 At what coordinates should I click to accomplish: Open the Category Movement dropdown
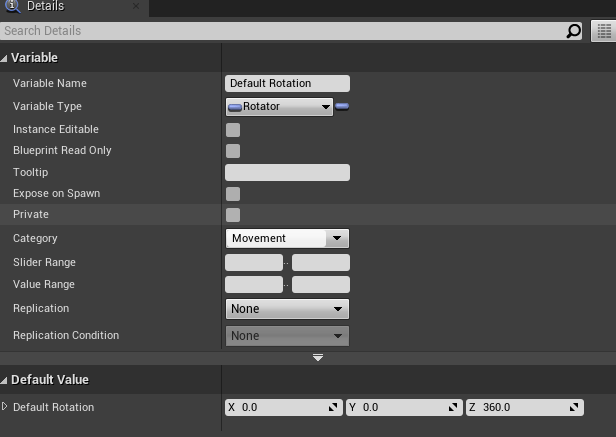point(287,238)
